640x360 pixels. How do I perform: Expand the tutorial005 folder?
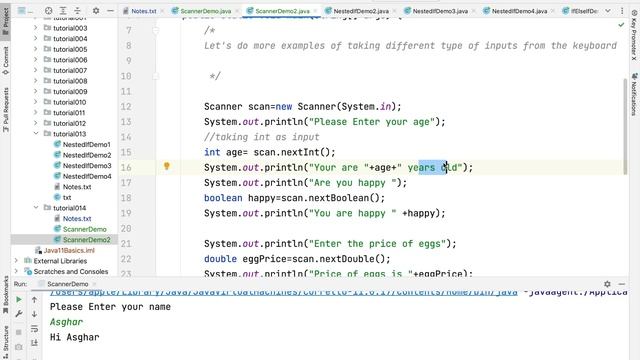coord(36,49)
